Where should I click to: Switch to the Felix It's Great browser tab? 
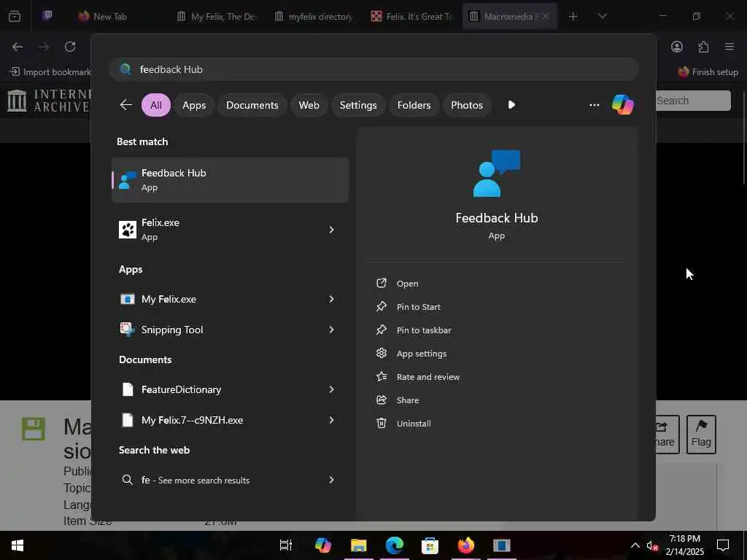tap(411, 16)
